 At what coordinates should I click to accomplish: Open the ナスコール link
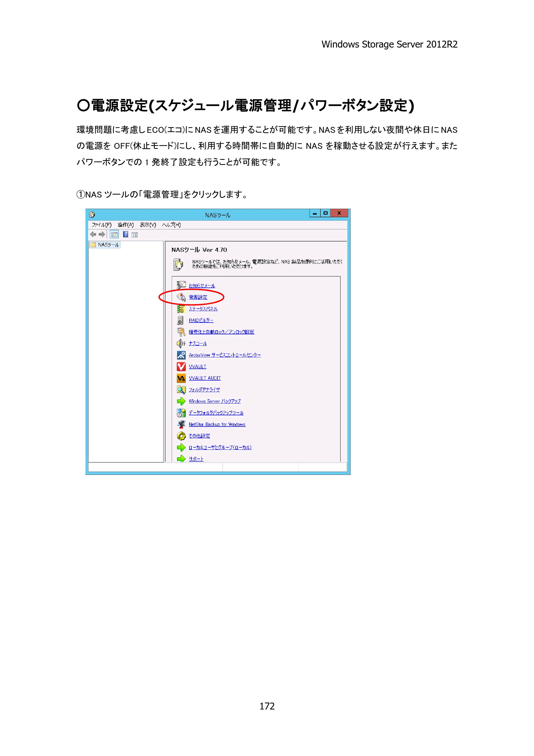pyautogui.click(x=198, y=343)
